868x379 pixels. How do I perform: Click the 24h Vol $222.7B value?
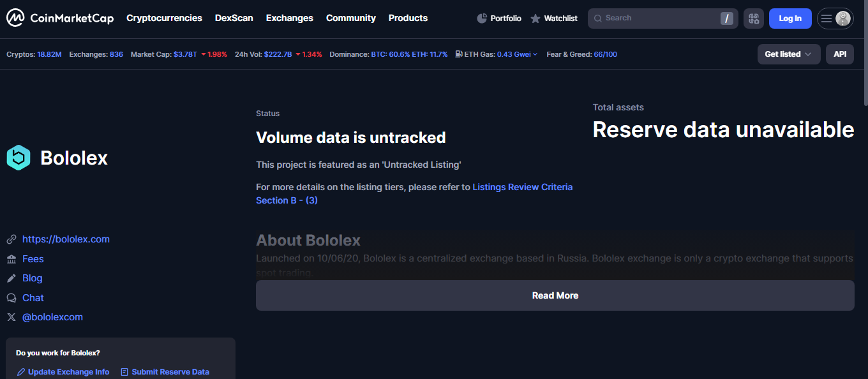click(x=278, y=54)
